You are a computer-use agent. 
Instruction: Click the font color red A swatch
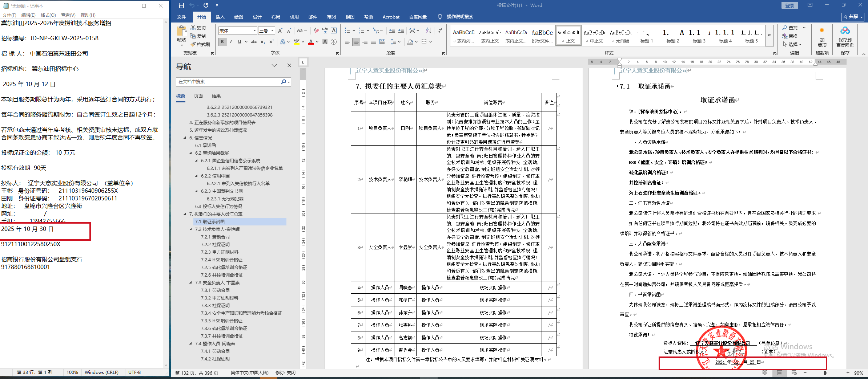coord(311,42)
